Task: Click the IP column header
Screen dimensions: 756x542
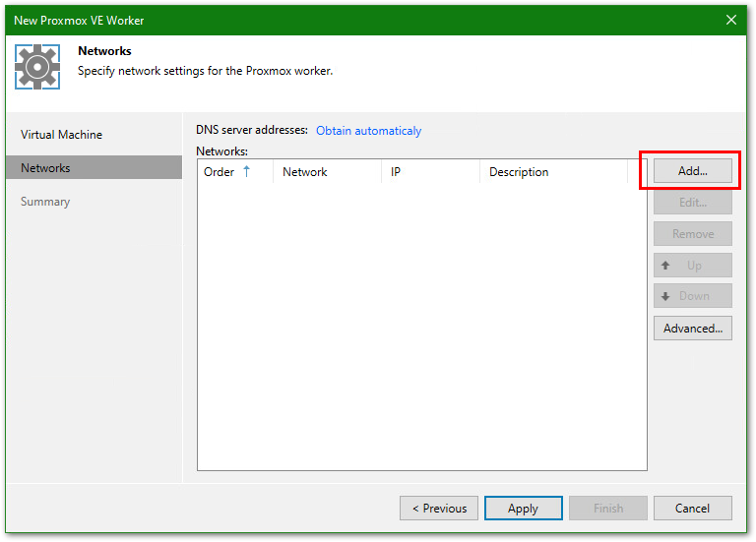Action: point(396,172)
